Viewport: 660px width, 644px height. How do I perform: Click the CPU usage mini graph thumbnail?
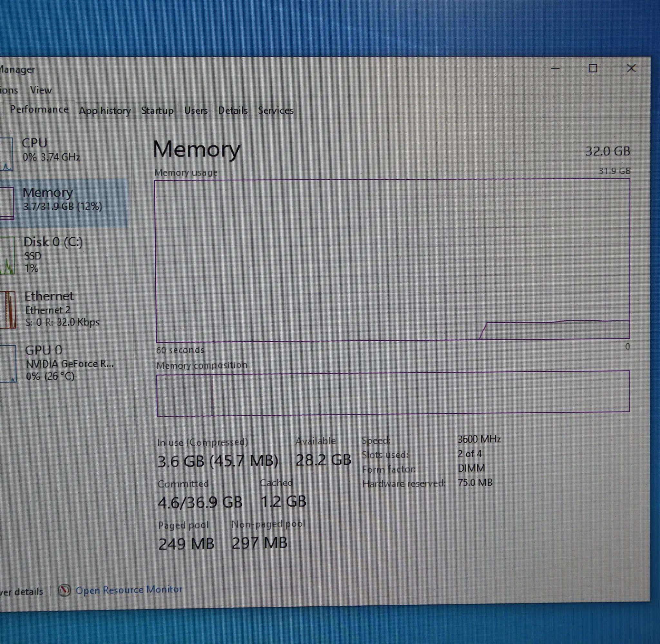pos(6,154)
